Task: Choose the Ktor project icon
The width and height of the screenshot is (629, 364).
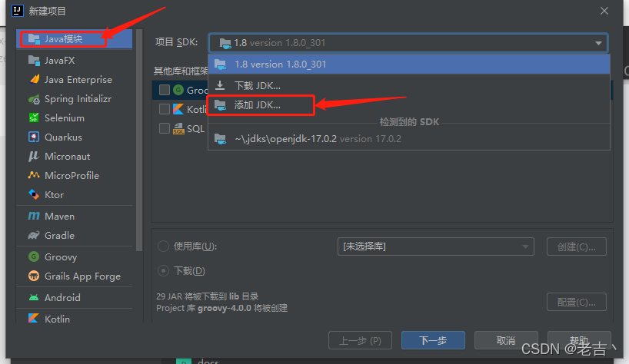Action: point(34,194)
